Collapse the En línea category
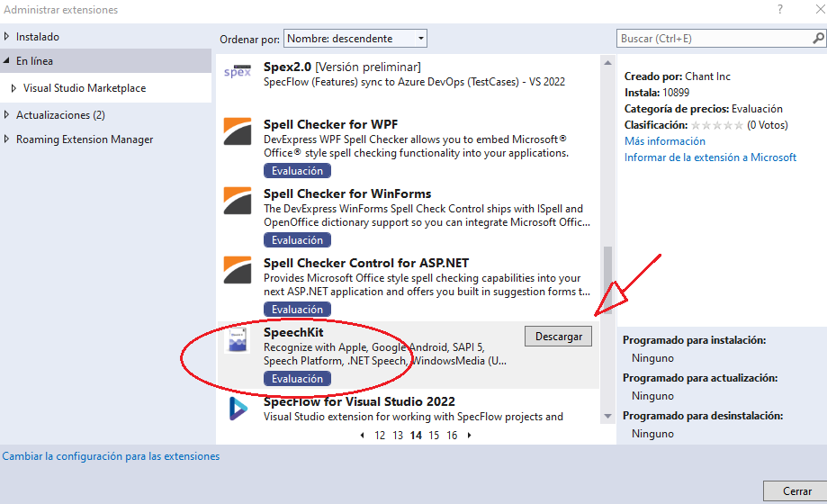This screenshot has height=504, width=827. point(6,60)
